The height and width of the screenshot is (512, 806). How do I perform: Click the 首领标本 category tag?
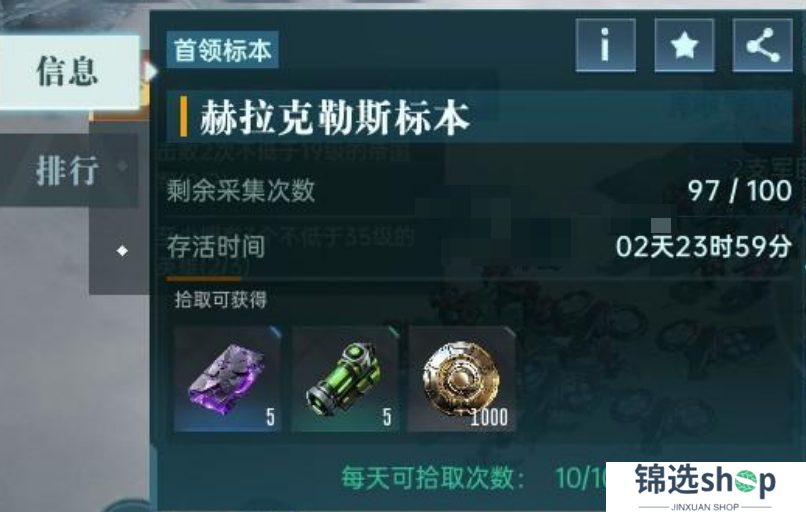click(x=223, y=50)
